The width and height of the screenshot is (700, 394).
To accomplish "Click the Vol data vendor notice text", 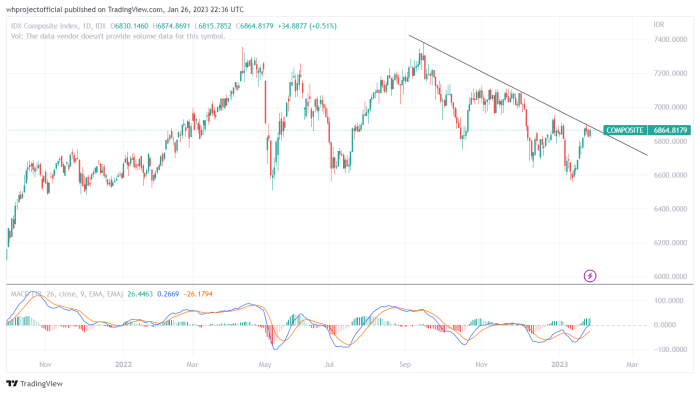I will [x=118, y=36].
